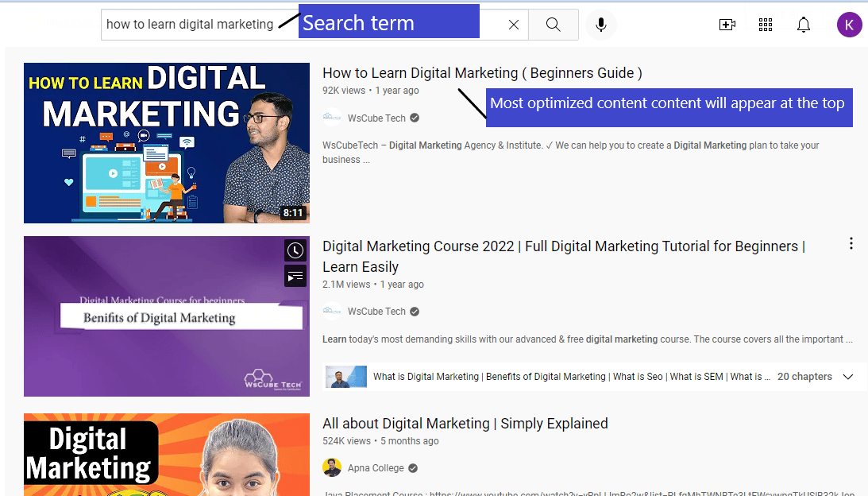This screenshot has width=868, height=496.
Task: Click the 'Benifits of Digital Marketing' purple thumbnail
Action: tap(167, 316)
